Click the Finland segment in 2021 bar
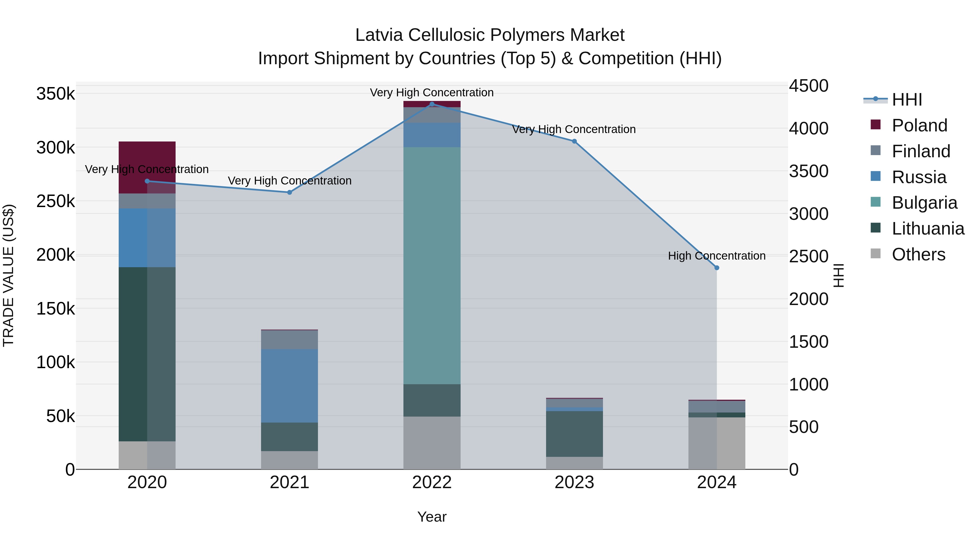Image resolution: width=980 pixels, height=551 pixels. tap(290, 340)
